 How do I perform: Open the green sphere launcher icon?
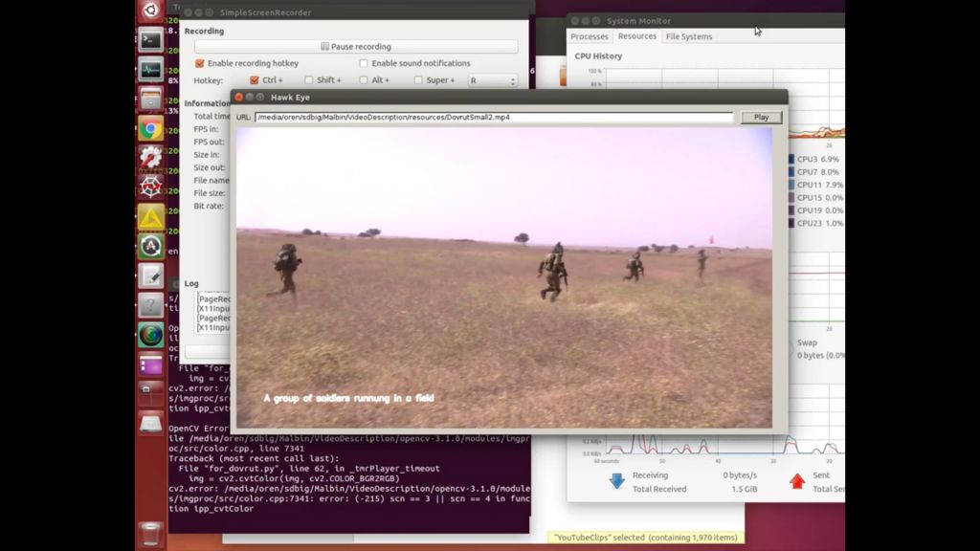click(150, 335)
